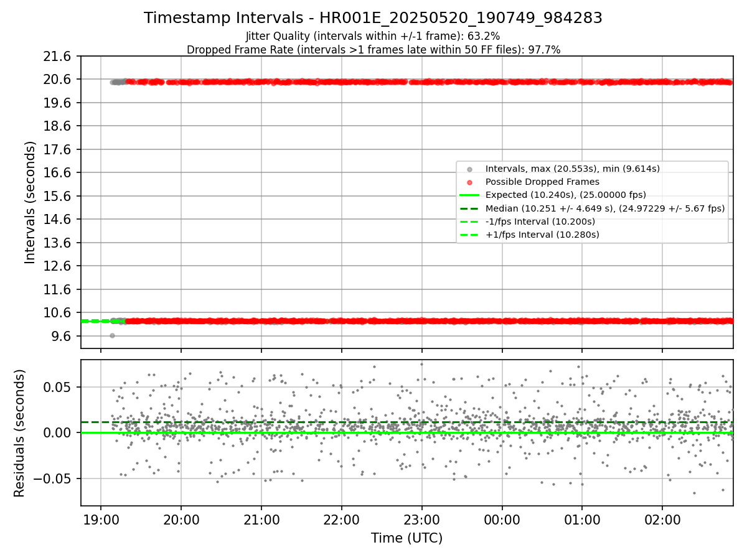747x560 pixels.
Task: Click the red dot marker beside 'Possible Dropped Frames'
Action: tap(469, 182)
